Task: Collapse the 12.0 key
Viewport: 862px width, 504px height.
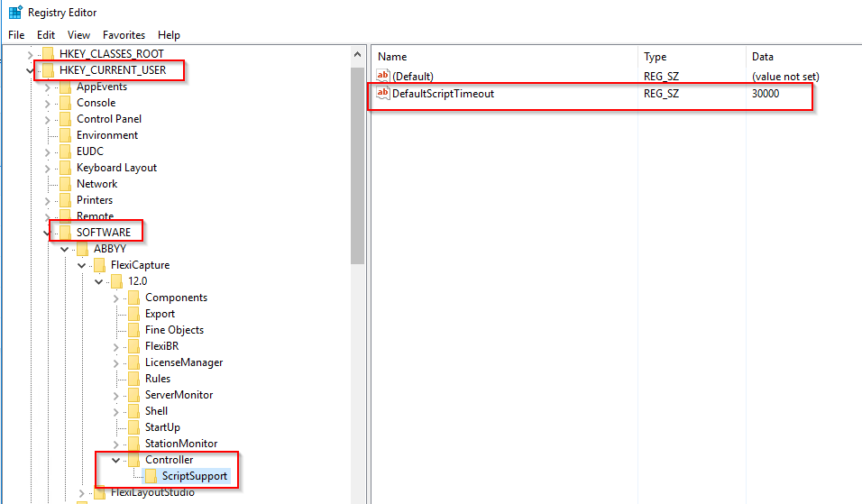Action: pos(98,281)
